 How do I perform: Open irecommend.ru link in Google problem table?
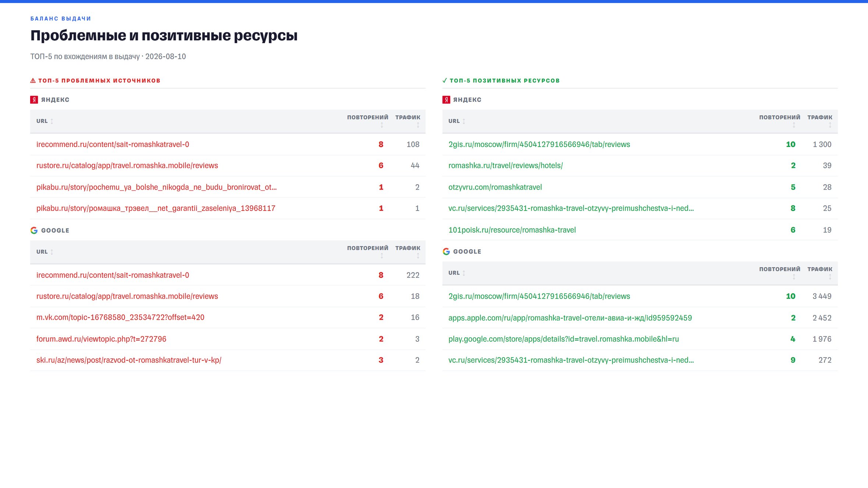113,275
